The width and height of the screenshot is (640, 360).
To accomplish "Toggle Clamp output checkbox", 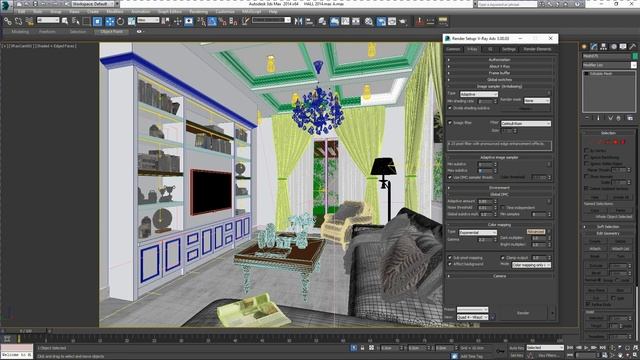I will (x=503, y=258).
